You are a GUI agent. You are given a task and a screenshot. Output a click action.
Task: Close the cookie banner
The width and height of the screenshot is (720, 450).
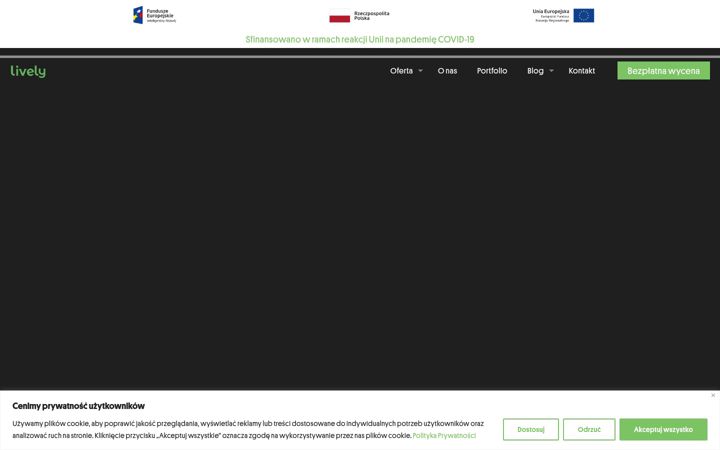(x=713, y=395)
